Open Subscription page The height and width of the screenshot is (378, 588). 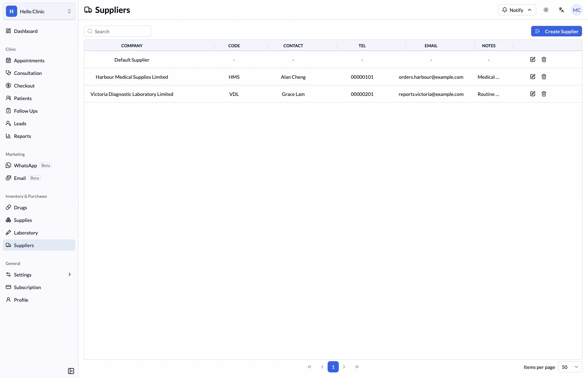39,287
